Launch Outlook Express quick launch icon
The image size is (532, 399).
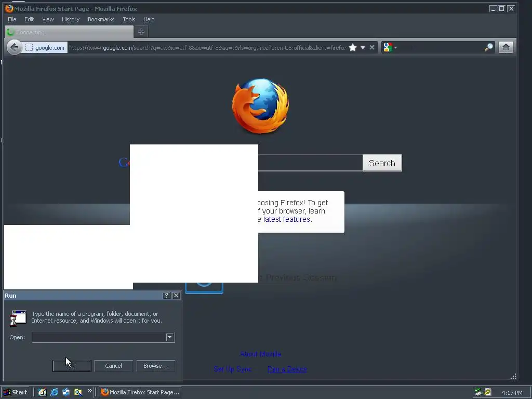click(66, 392)
